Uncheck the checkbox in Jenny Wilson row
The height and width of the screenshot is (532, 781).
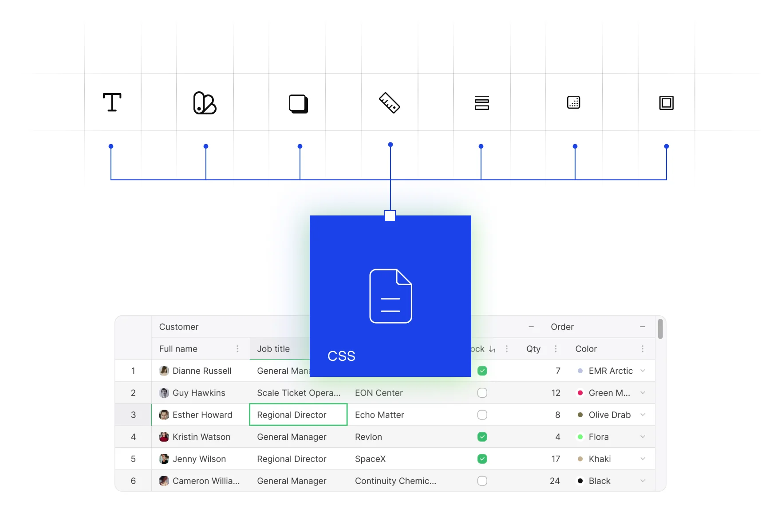tap(482, 459)
